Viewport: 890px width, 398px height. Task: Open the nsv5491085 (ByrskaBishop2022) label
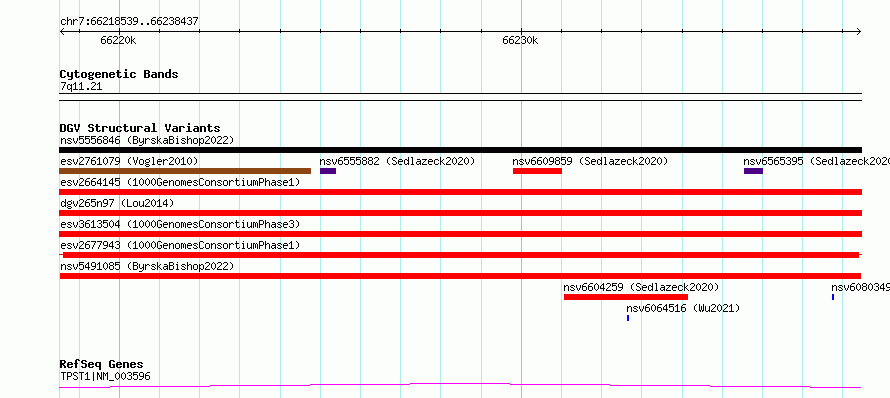tap(147, 266)
